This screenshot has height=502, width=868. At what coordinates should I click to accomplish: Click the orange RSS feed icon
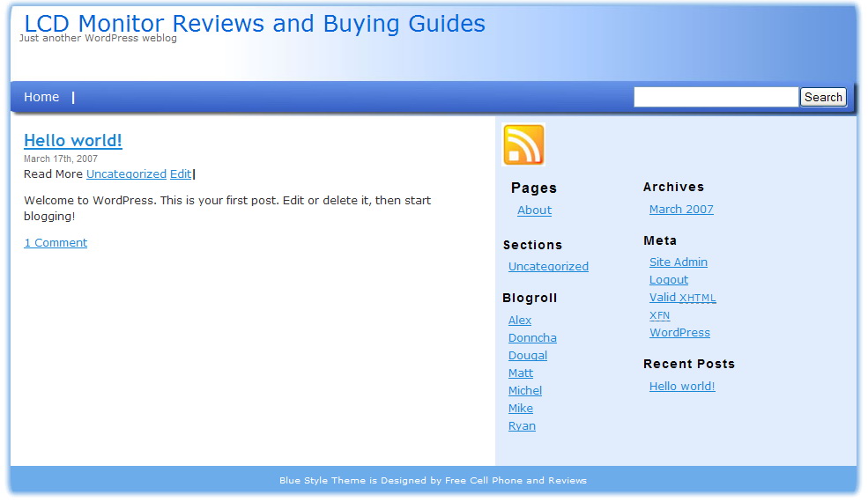pyautogui.click(x=523, y=145)
